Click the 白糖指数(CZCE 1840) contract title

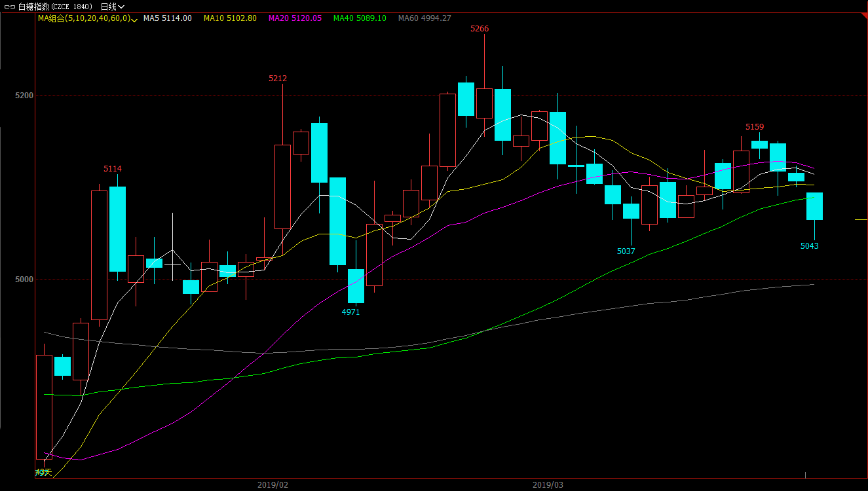pyautogui.click(x=55, y=7)
